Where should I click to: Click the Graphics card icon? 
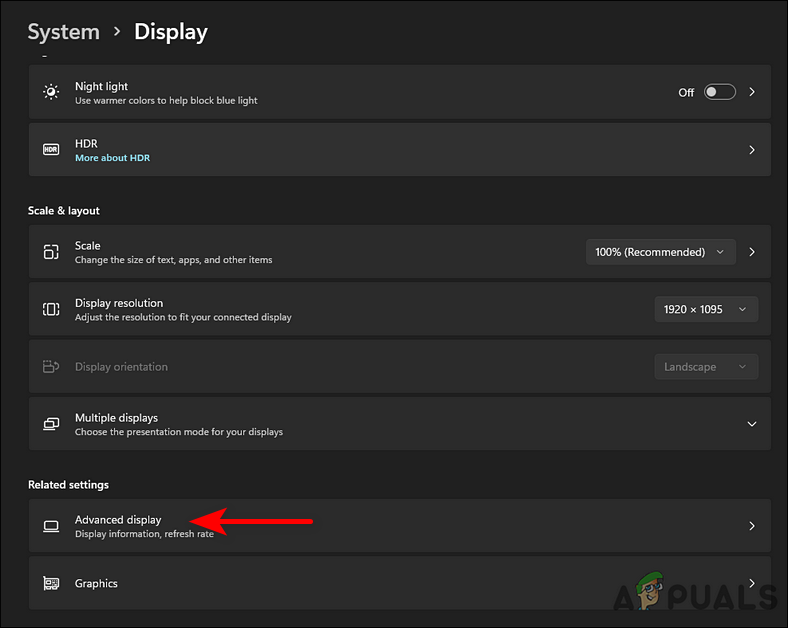coord(51,584)
